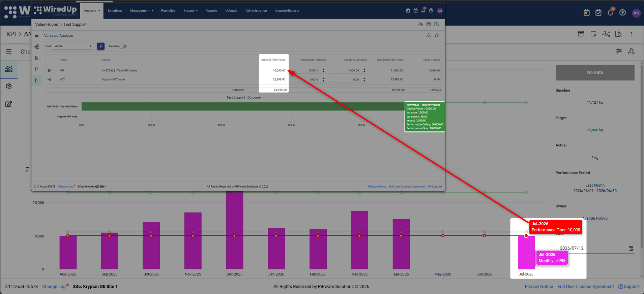
Task: Open the settings gear in the sidebar
Action: [x=9, y=87]
